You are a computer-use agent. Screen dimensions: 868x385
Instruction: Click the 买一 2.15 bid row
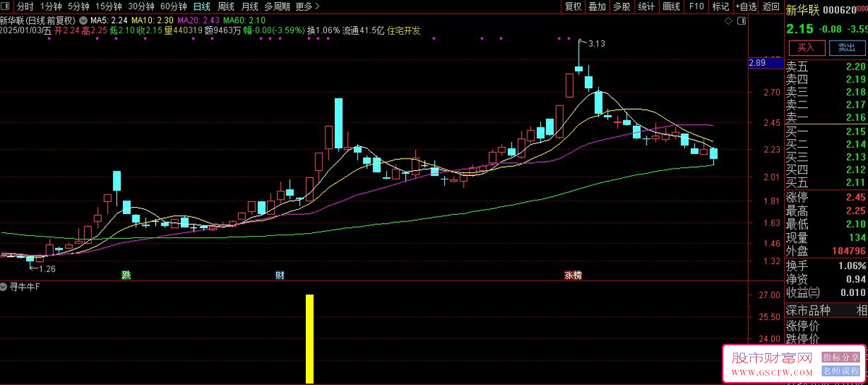click(x=826, y=132)
